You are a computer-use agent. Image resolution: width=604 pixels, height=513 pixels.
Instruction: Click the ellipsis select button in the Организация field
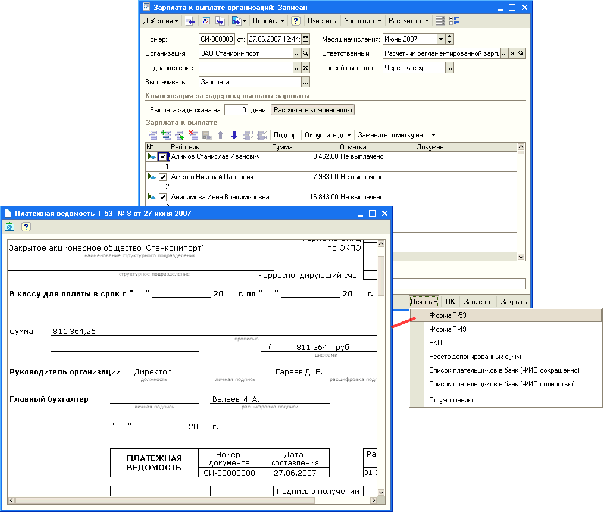pyautogui.click(x=297, y=54)
